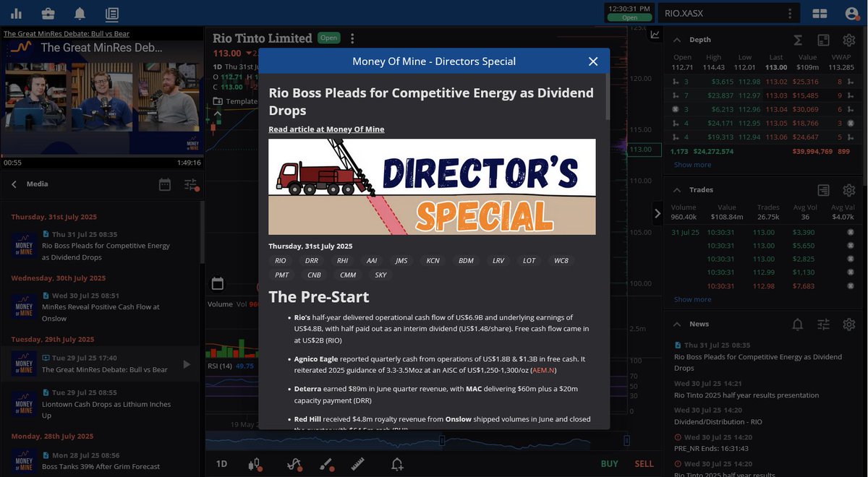Open 'MinRes Reveal Positive Cash Flow' media item
Image resolution: width=868 pixels, height=477 pixels.
click(101, 307)
